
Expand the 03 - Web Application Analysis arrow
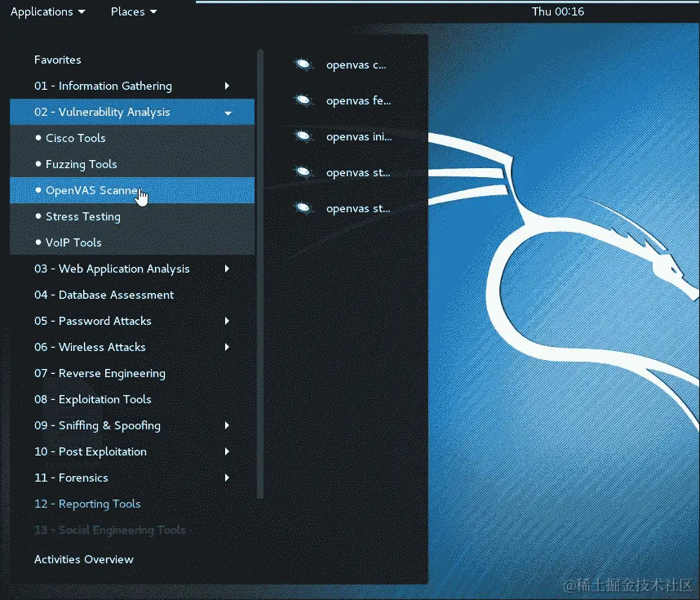click(x=227, y=269)
